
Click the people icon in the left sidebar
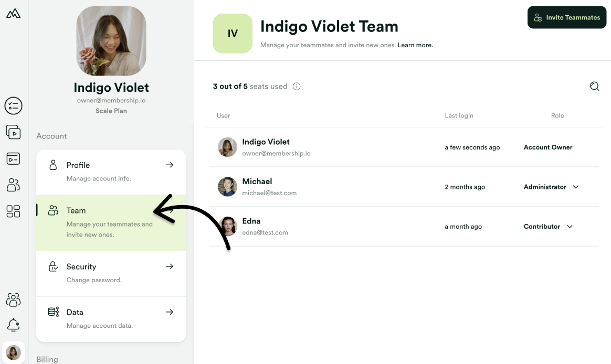pyautogui.click(x=13, y=185)
